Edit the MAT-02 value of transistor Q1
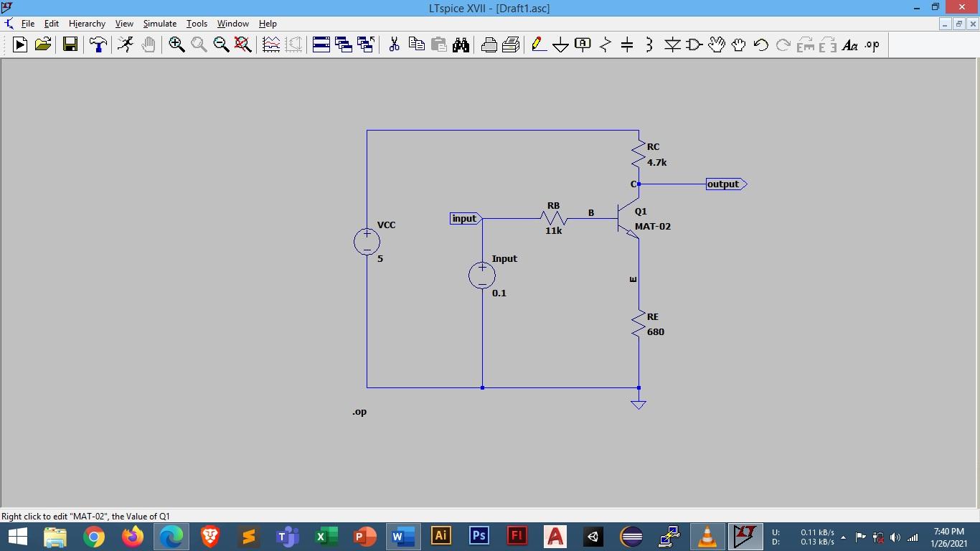This screenshot has height=551, width=980. [x=651, y=225]
